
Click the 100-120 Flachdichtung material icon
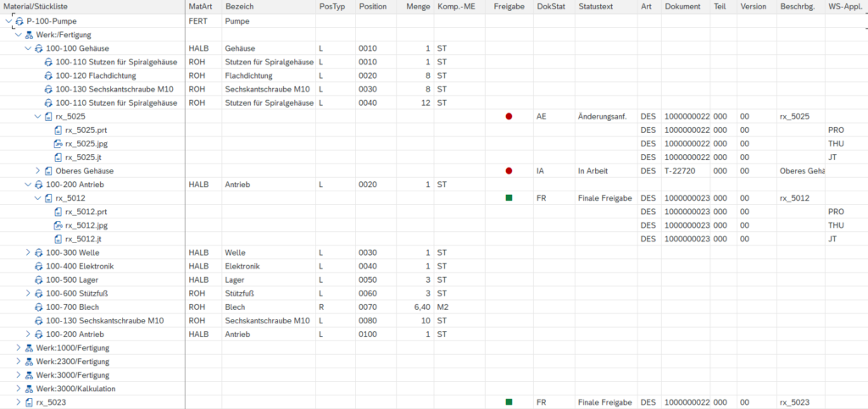click(x=48, y=75)
